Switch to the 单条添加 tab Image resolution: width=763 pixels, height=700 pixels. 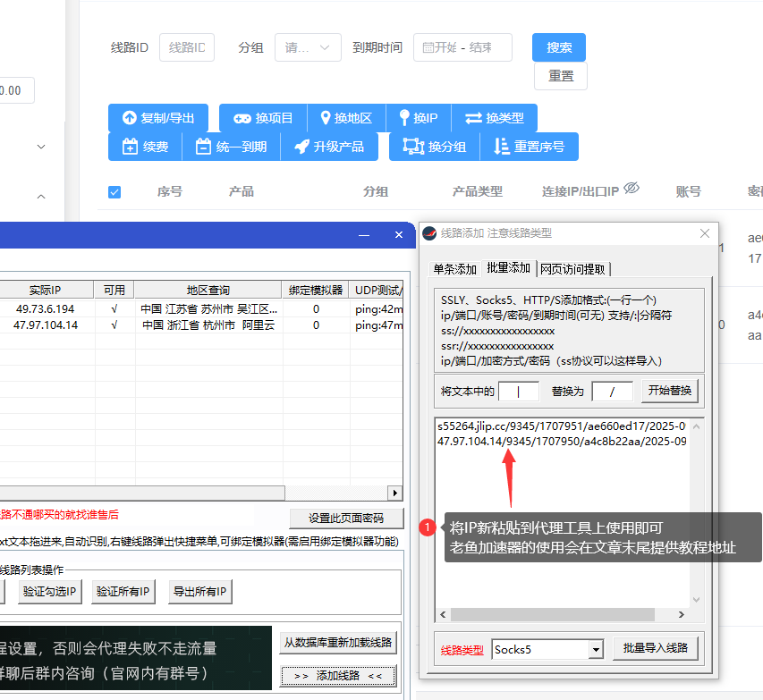click(454, 267)
